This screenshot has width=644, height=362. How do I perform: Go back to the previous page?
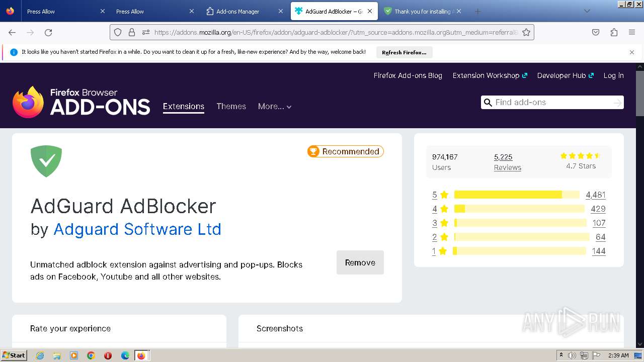click(12, 32)
